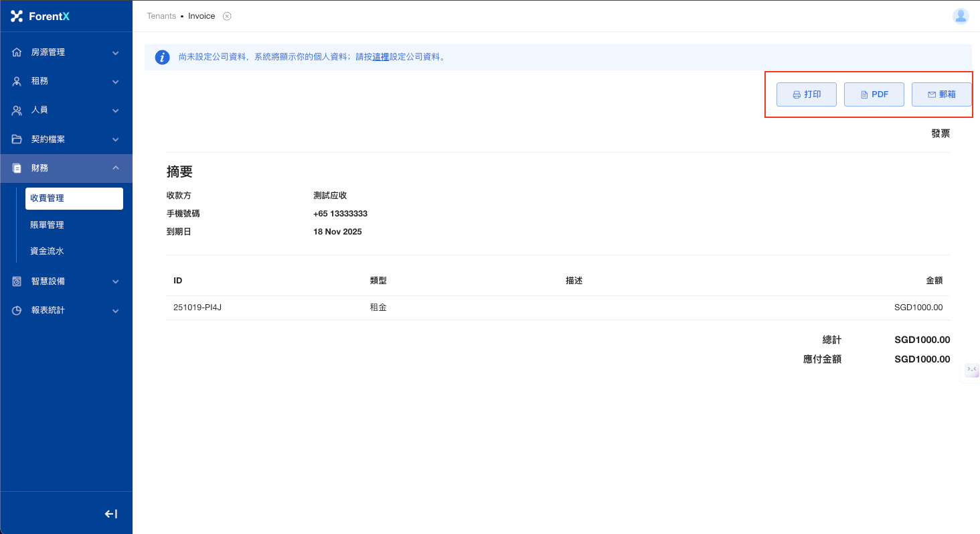Click the 契約檔案 folder icon
The height and width of the screenshot is (534, 980).
[17, 139]
